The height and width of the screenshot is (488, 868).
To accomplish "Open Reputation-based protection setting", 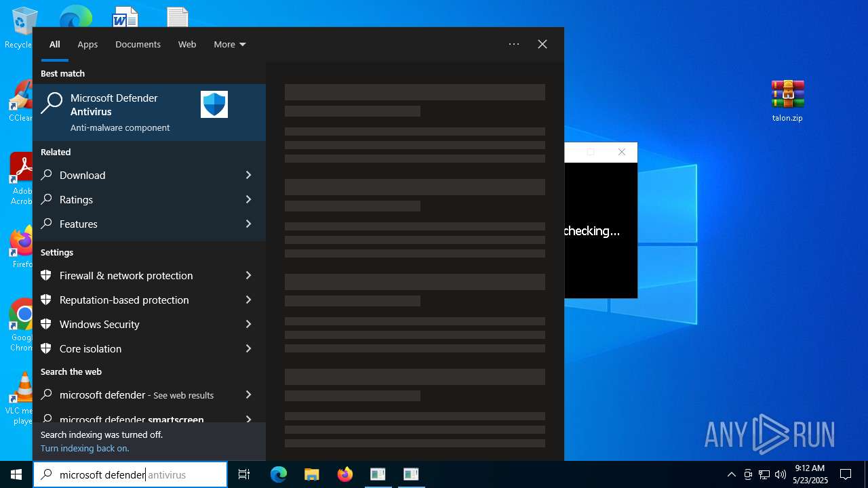I will pyautogui.click(x=140, y=300).
